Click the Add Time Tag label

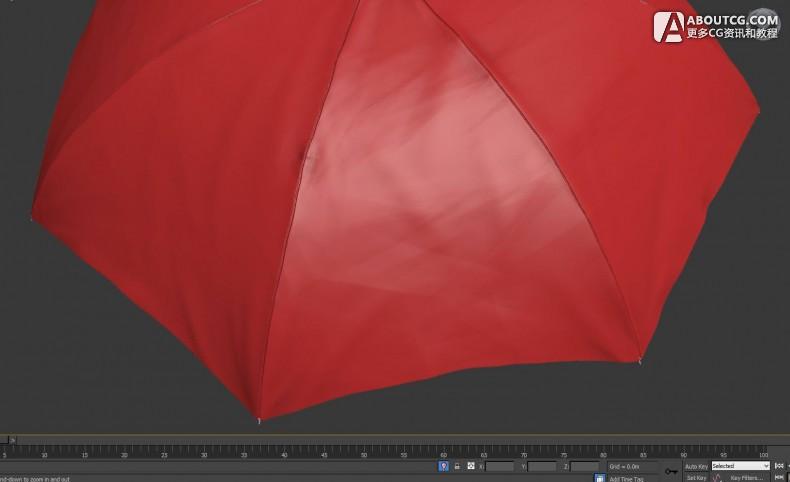tap(627, 479)
